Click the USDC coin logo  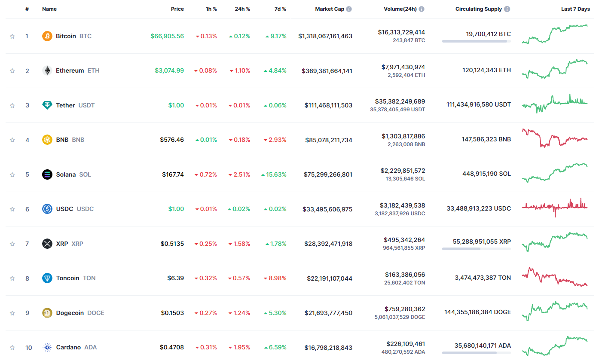[x=47, y=209]
